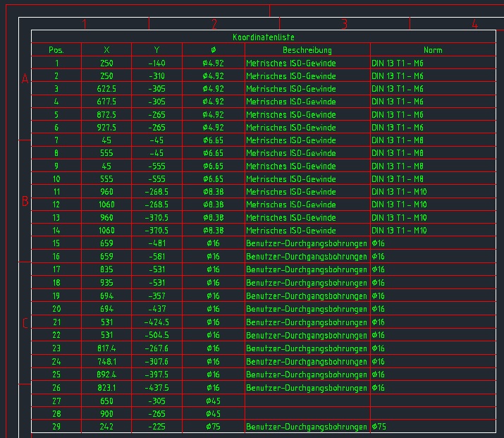
Task: Click zone letter B on left border
Action: pos(25,202)
